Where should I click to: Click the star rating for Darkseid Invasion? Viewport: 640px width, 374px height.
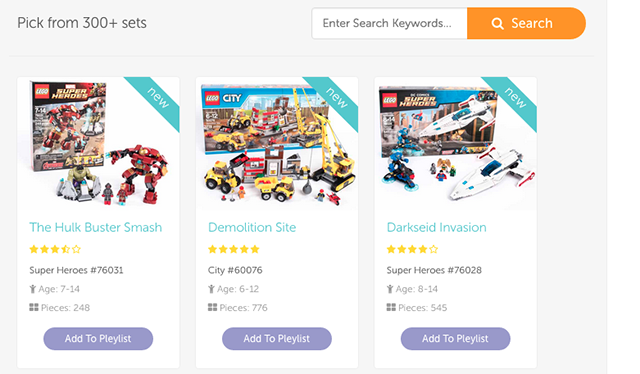[x=412, y=249]
